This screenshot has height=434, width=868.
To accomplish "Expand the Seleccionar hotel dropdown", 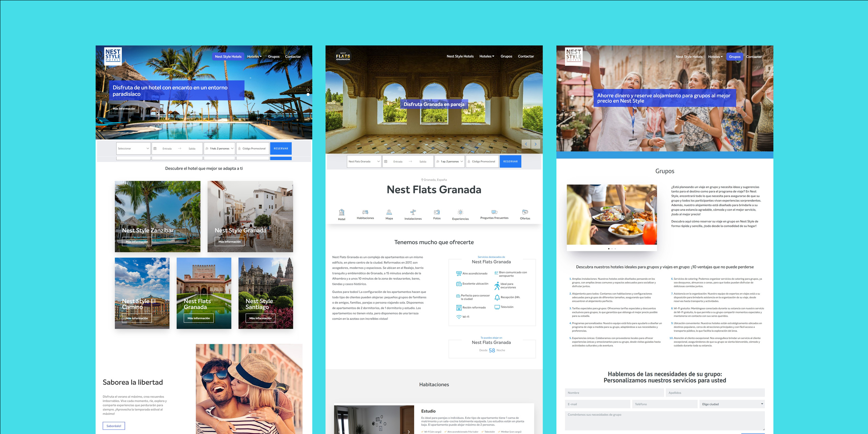I will pyautogui.click(x=133, y=149).
